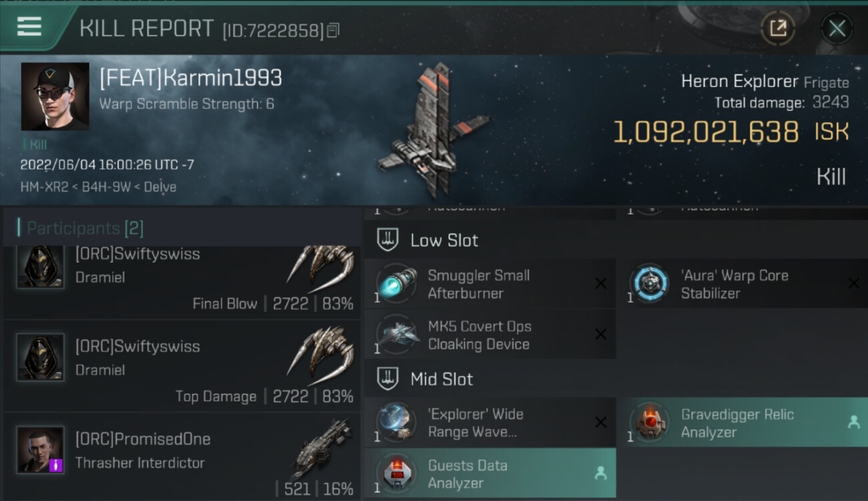Viewport: 868px width, 501px height.
Task: Open the hamburger menu
Action: point(29,27)
